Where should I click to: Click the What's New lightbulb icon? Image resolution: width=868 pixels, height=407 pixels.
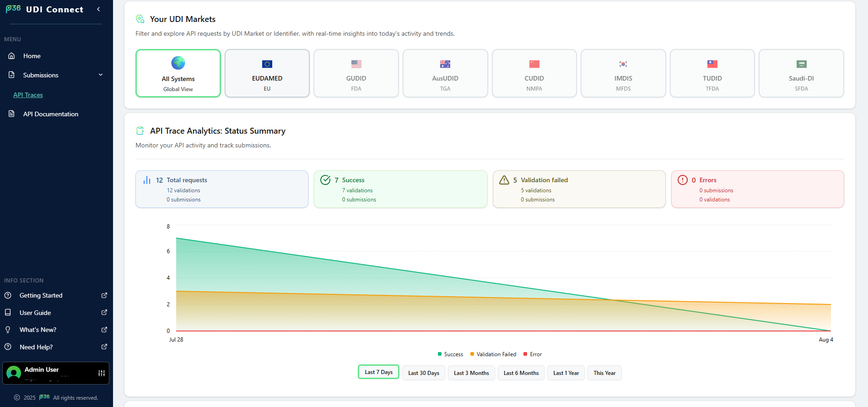(8, 330)
